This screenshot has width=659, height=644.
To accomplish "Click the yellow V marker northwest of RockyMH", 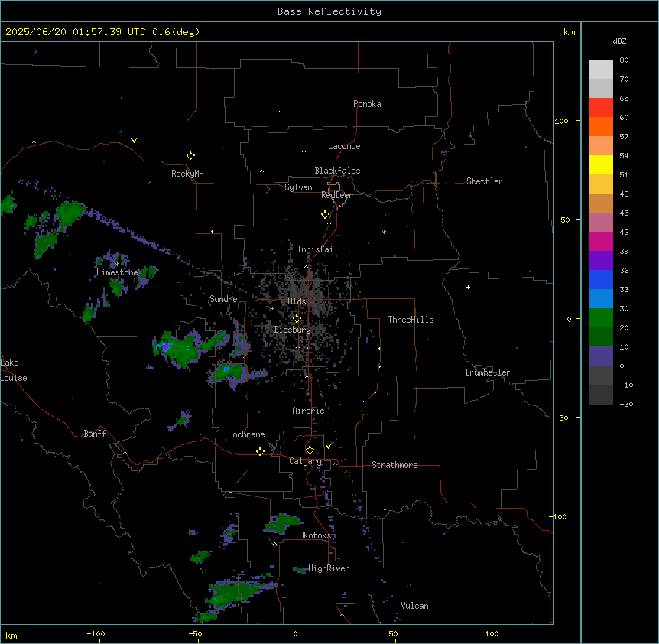I will (134, 141).
